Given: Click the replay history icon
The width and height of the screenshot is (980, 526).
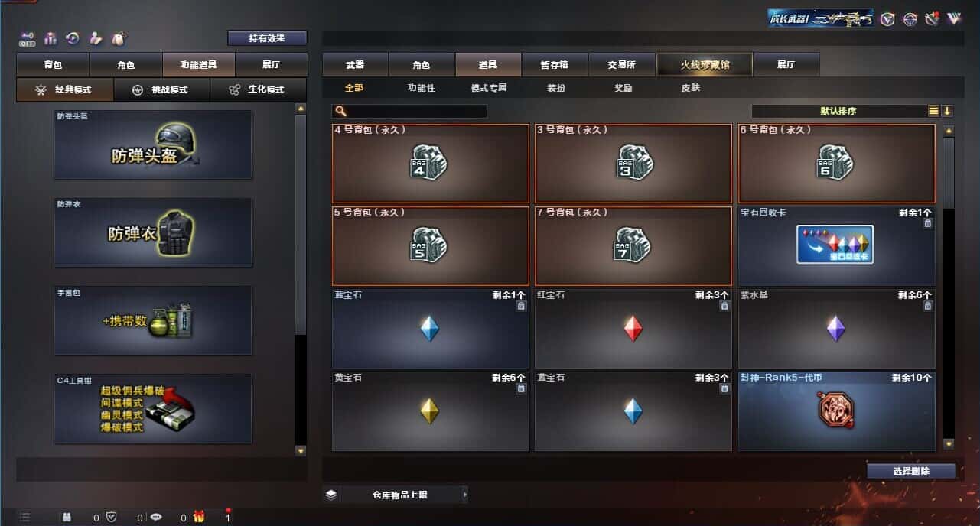Looking at the screenshot, I should point(73,38).
